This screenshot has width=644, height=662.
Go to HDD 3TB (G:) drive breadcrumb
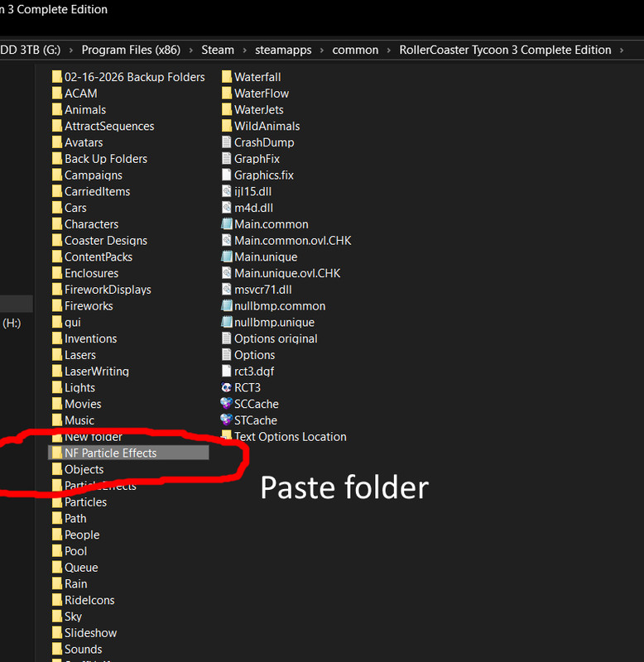pos(30,50)
